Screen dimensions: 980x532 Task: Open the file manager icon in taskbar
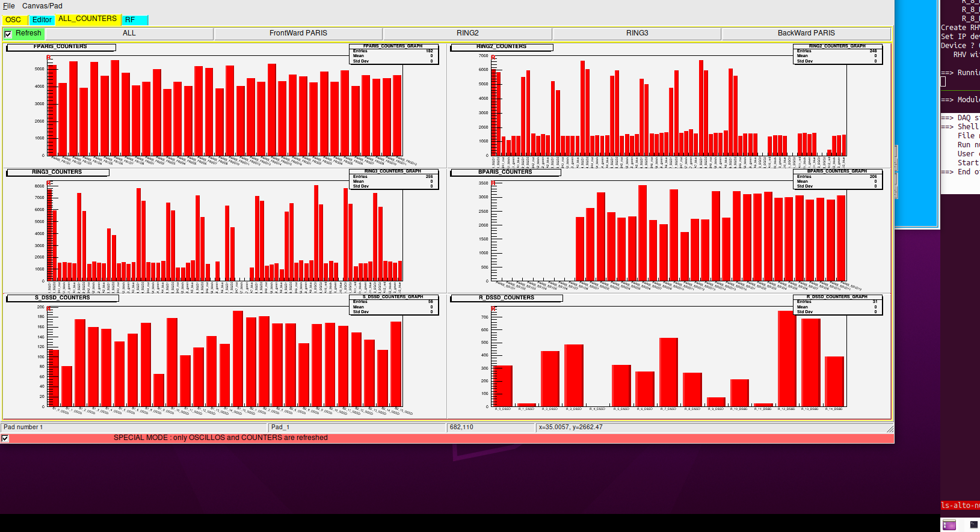[x=949, y=525]
